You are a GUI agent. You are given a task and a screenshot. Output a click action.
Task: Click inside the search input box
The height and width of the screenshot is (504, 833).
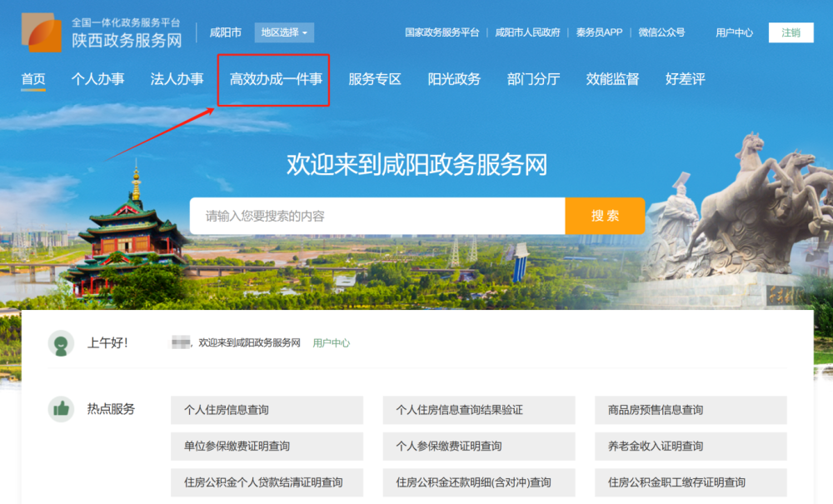(375, 216)
